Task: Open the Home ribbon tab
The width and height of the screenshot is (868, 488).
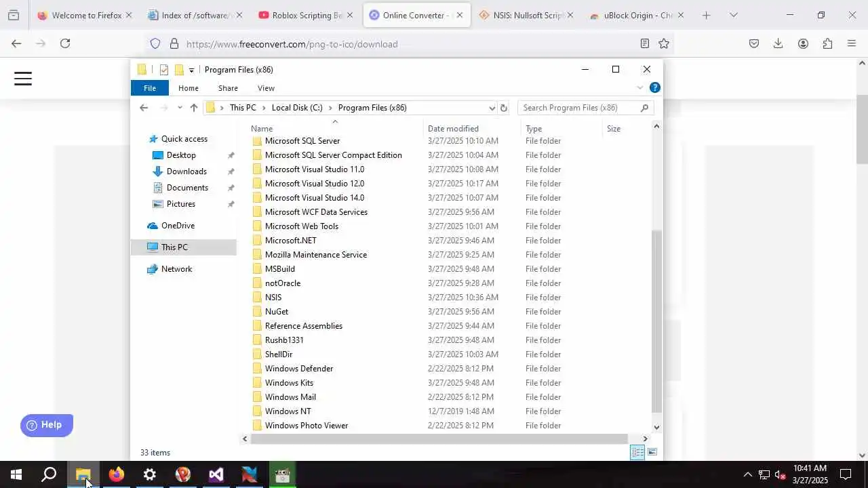Action: [189, 88]
